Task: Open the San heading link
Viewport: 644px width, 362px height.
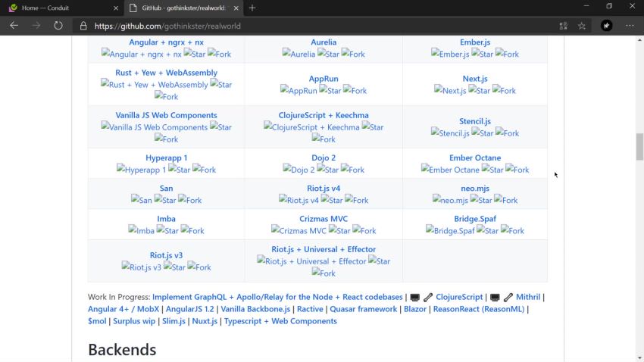Action: point(166,188)
